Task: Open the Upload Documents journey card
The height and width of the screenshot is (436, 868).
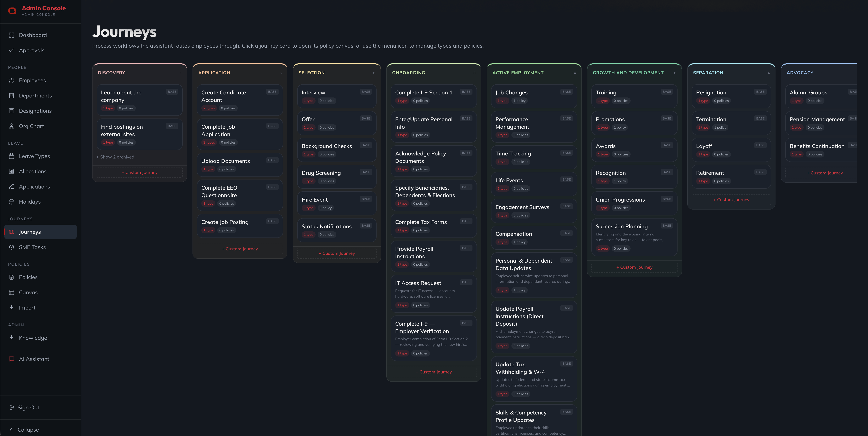Action: (x=240, y=165)
